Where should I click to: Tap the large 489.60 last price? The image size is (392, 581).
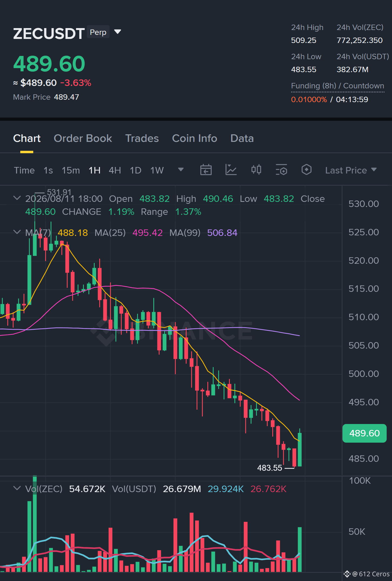point(49,64)
